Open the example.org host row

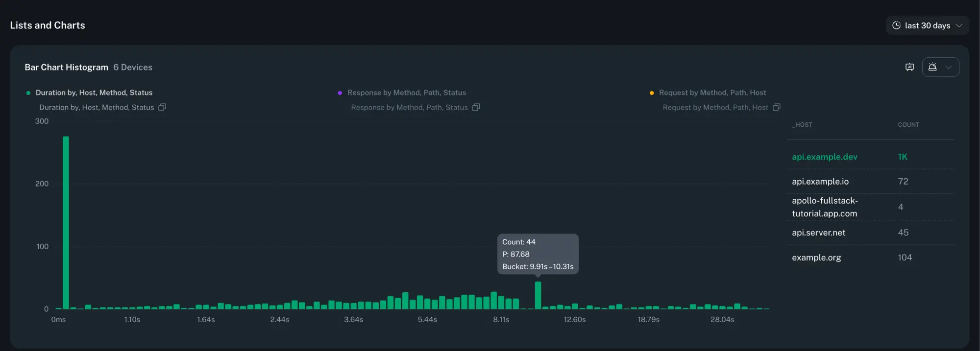pos(816,257)
